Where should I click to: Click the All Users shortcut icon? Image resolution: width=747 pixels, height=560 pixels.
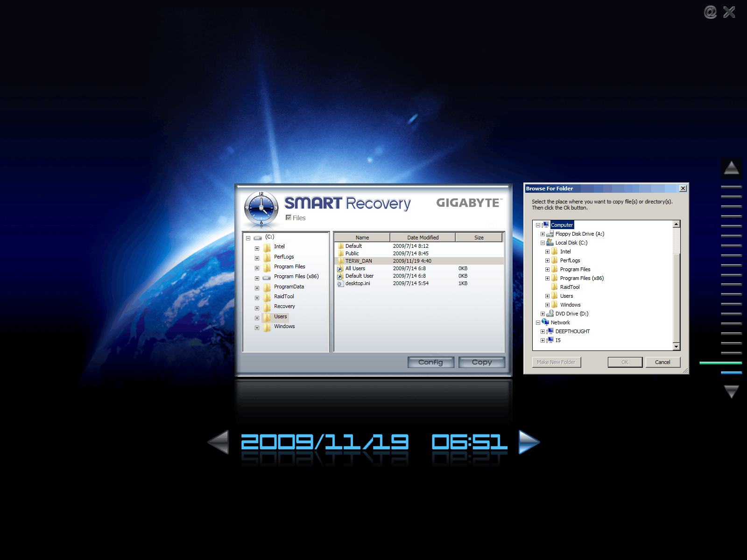(x=340, y=269)
